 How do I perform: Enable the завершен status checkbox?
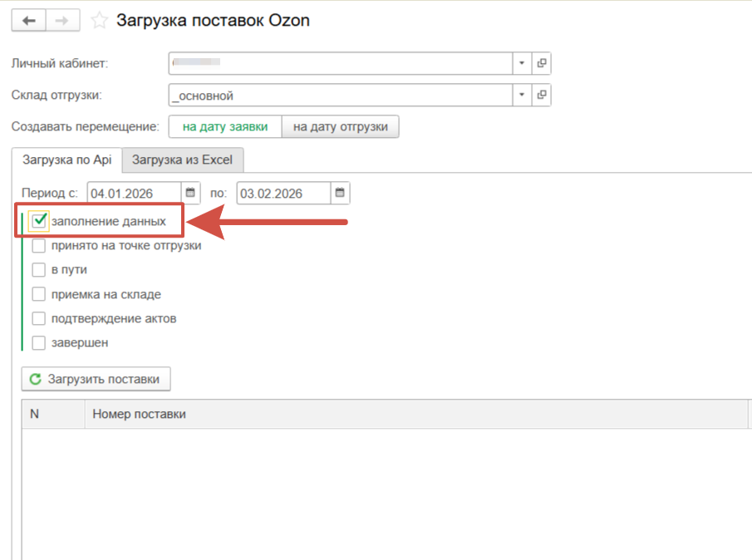coord(39,342)
